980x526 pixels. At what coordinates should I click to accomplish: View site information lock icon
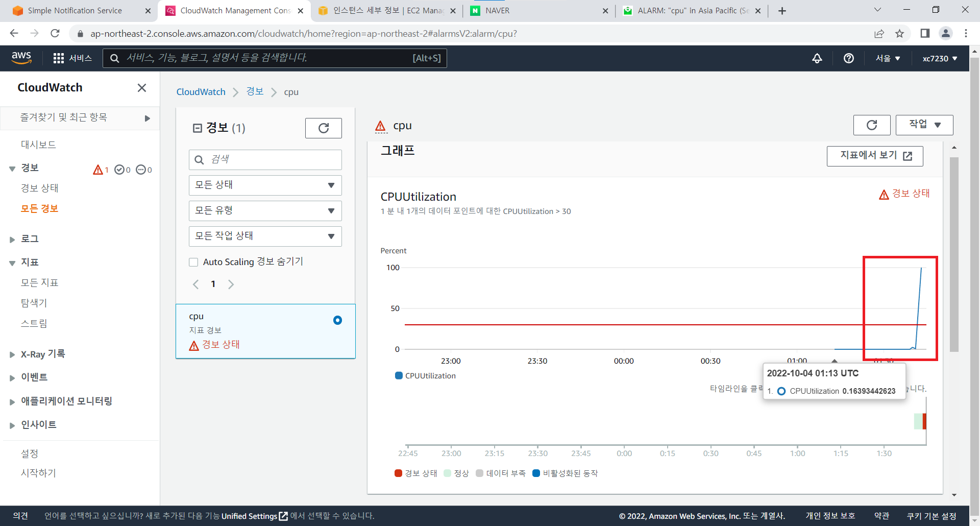click(80, 34)
